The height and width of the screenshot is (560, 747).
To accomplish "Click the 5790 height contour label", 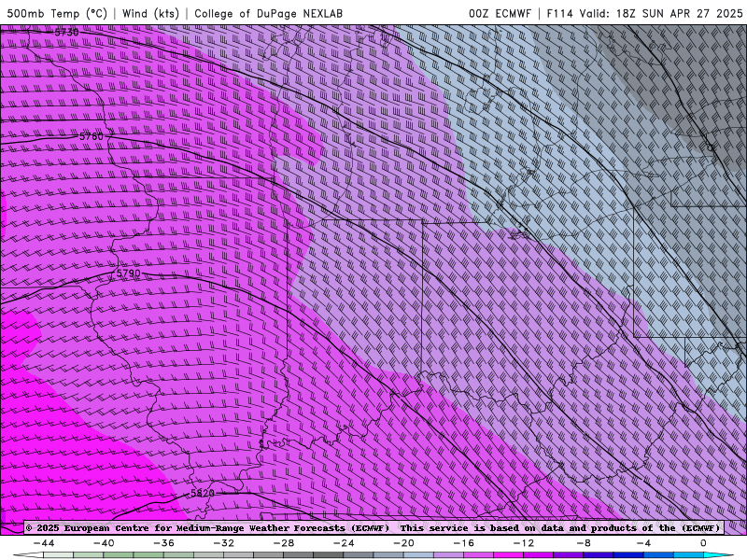I will pos(129,273).
